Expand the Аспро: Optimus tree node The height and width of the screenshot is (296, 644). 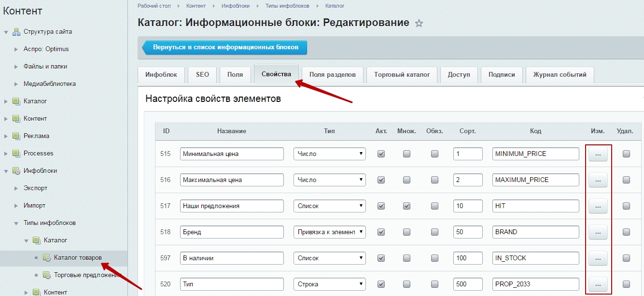click(16, 49)
